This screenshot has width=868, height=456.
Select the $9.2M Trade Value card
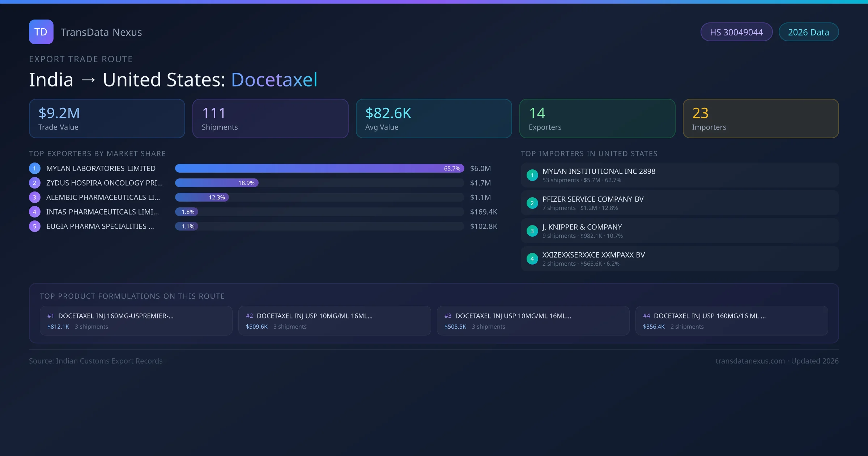[x=107, y=118]
